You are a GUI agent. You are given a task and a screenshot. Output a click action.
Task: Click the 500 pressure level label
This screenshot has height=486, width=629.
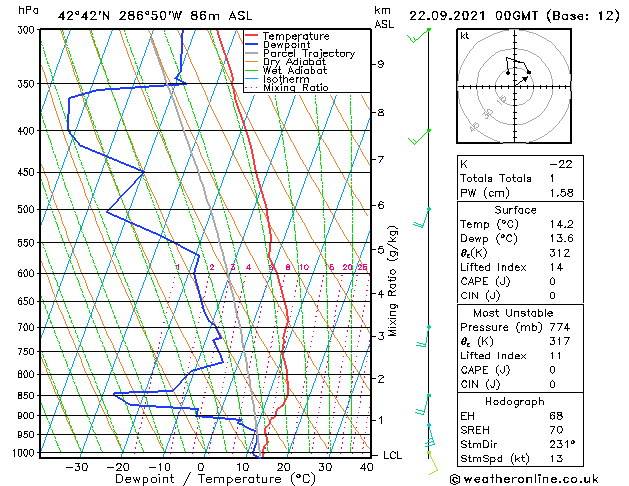click(28, 209)
